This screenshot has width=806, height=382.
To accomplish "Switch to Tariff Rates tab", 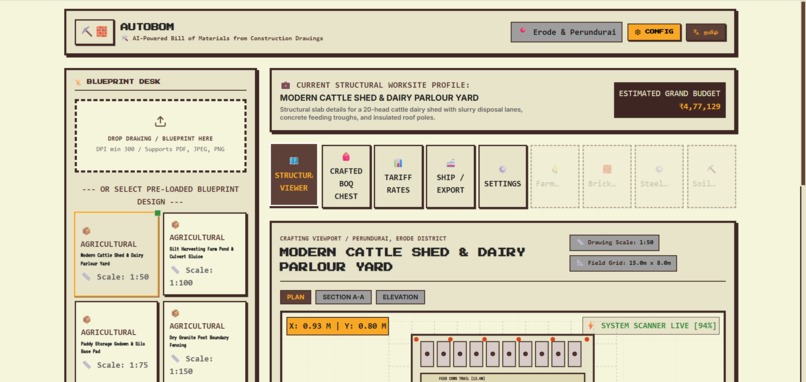I will (x=398, y=176).
